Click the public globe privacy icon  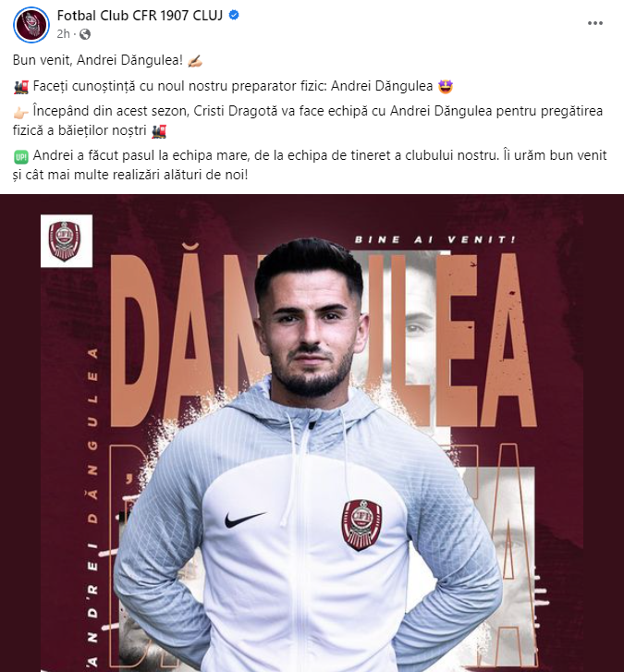tap(85, 34)
